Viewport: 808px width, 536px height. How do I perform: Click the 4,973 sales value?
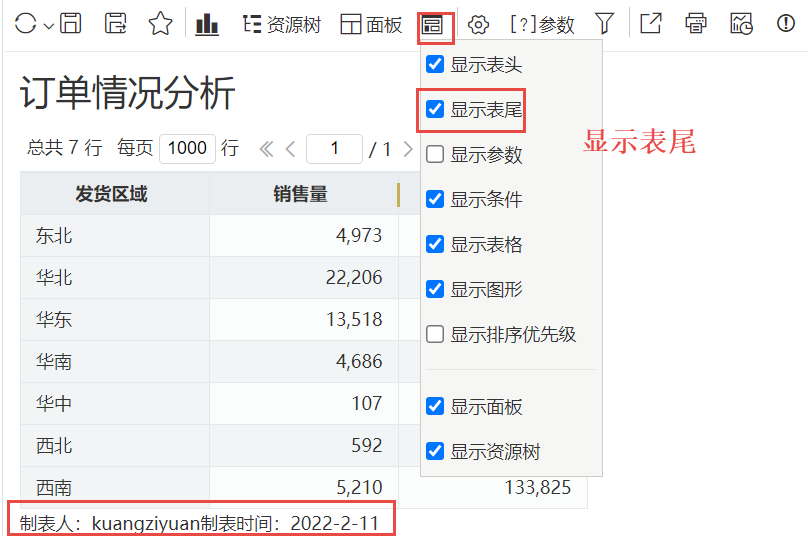coord(359,236)
